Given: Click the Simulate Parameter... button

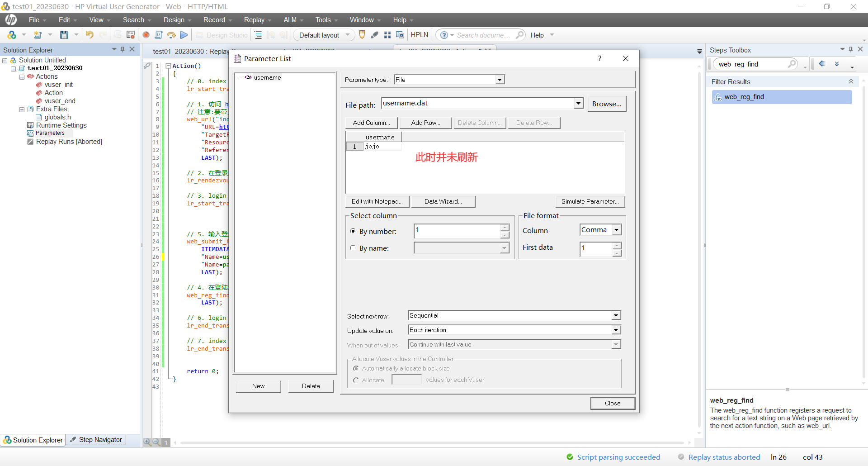Looking at the screenshot, I should [x=590, y=201].
